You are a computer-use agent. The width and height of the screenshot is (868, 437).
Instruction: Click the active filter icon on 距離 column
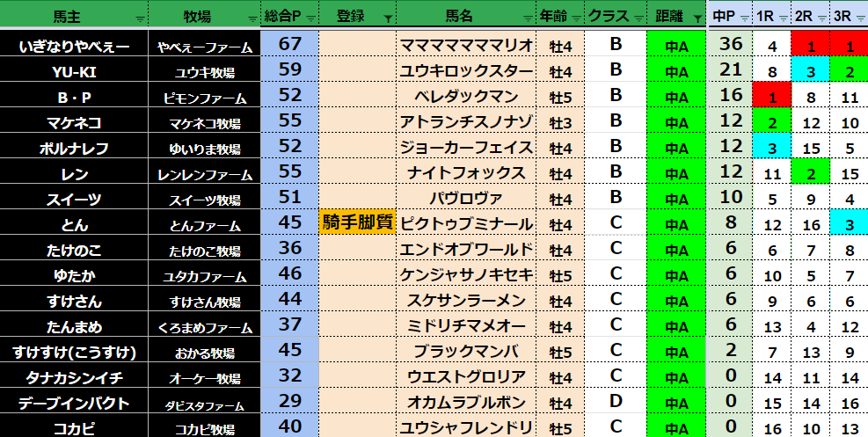click(697, 18)
